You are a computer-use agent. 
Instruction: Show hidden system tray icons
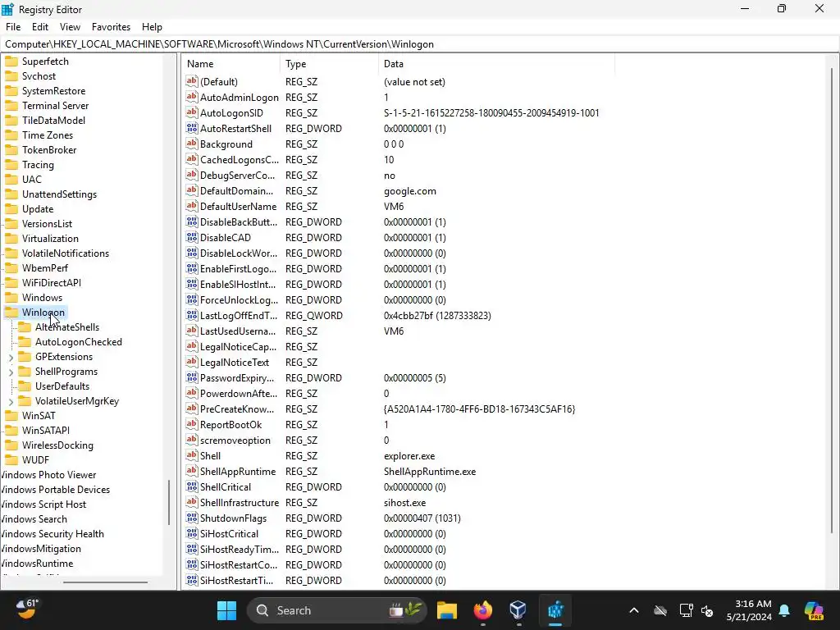634,610
